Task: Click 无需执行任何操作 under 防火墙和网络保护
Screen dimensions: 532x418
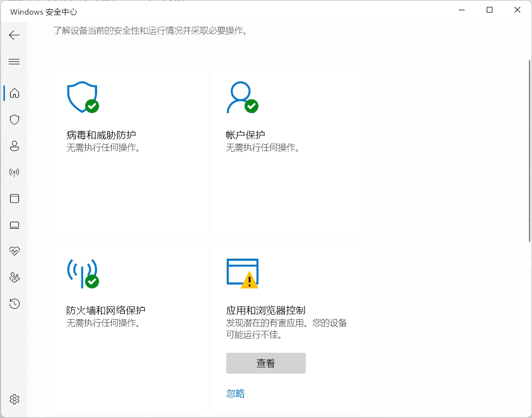Action: pos(103,323)
